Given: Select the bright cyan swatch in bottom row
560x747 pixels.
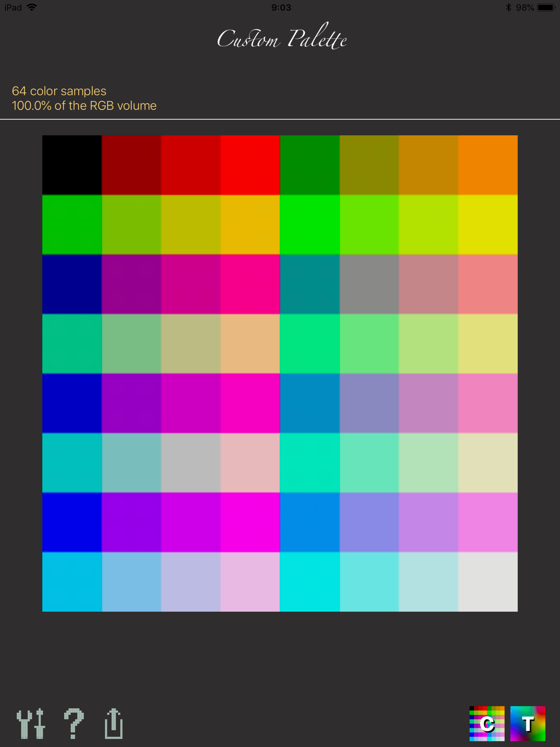Looking at the screenshot, I should 309,582.
